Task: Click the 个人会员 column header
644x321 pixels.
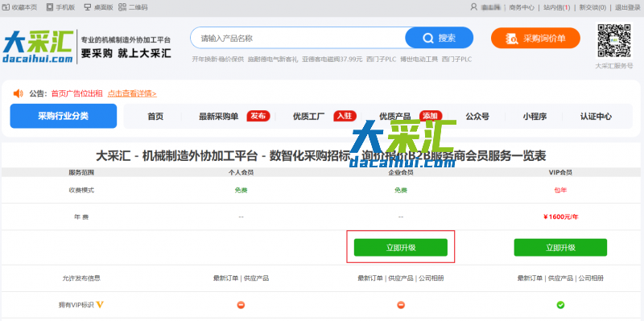Action: point(241,172)
